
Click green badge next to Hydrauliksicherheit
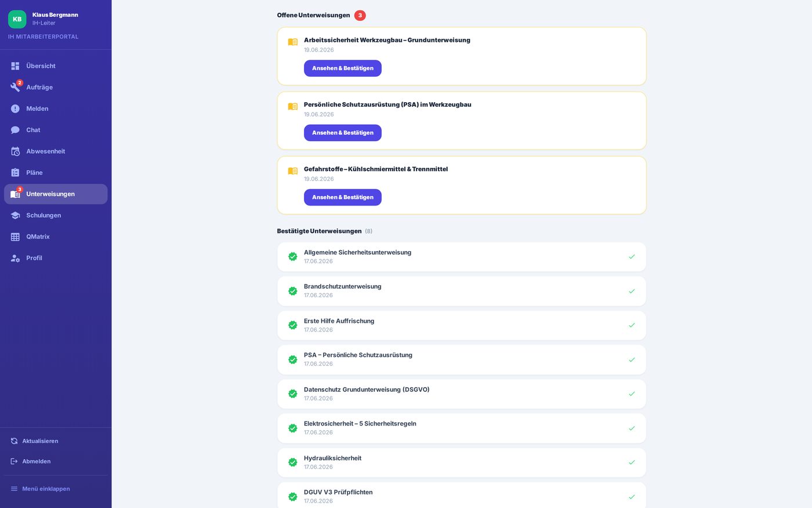click(293, 462)
